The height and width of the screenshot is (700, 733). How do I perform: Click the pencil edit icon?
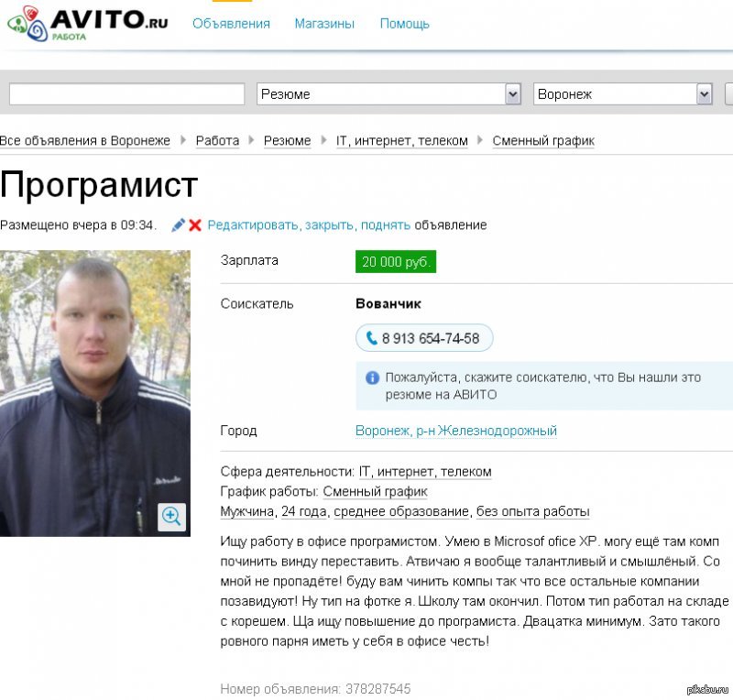coord(178,225)
